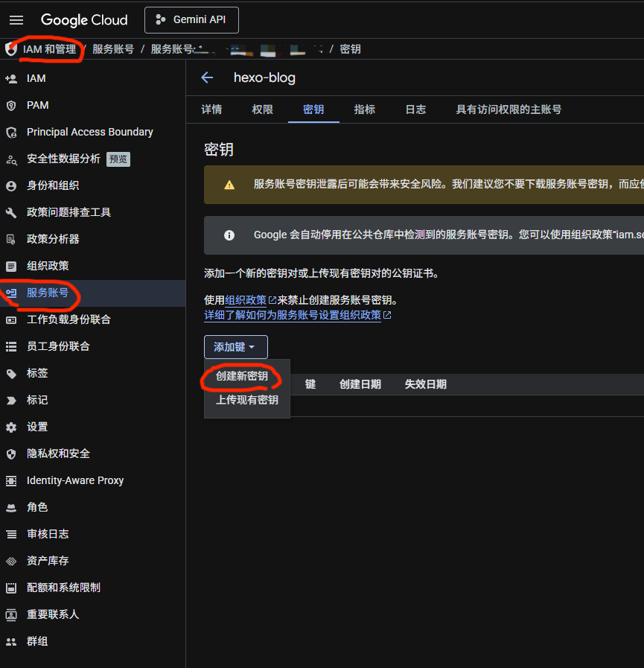
Task: Switch to the 详情 tab
Action: [211, 109]
